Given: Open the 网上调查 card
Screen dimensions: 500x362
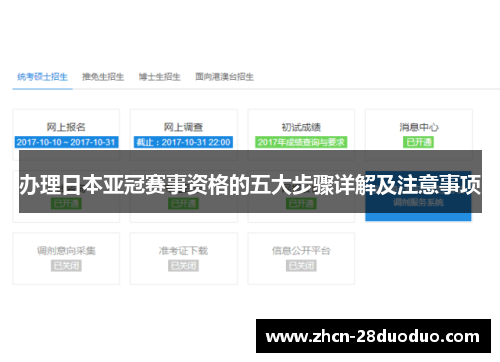Looking at the screenshot, I should [x=184, y=135].
